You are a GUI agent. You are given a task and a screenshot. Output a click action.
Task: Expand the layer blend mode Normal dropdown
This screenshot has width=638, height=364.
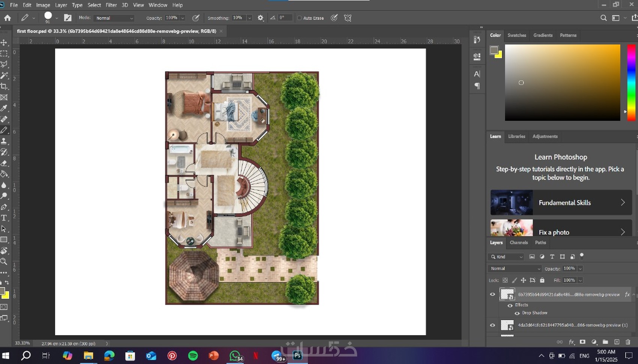click(x=515, y=269)
